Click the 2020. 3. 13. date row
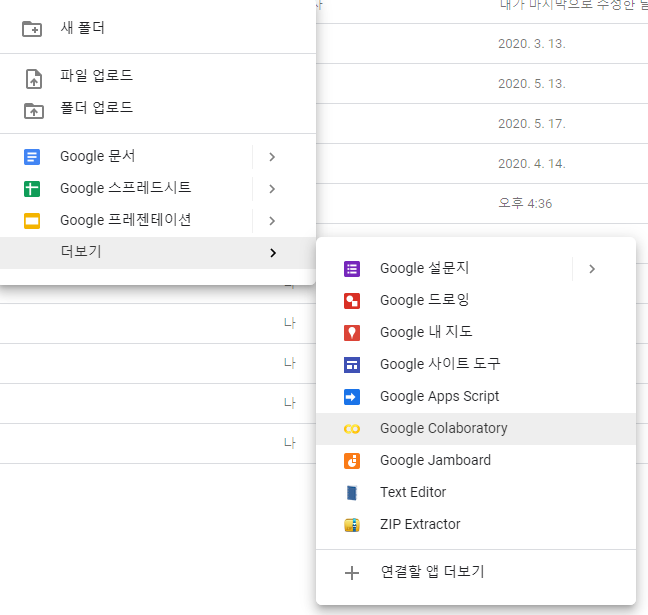Screen dimensions: 648x615 tap(531, 44)
